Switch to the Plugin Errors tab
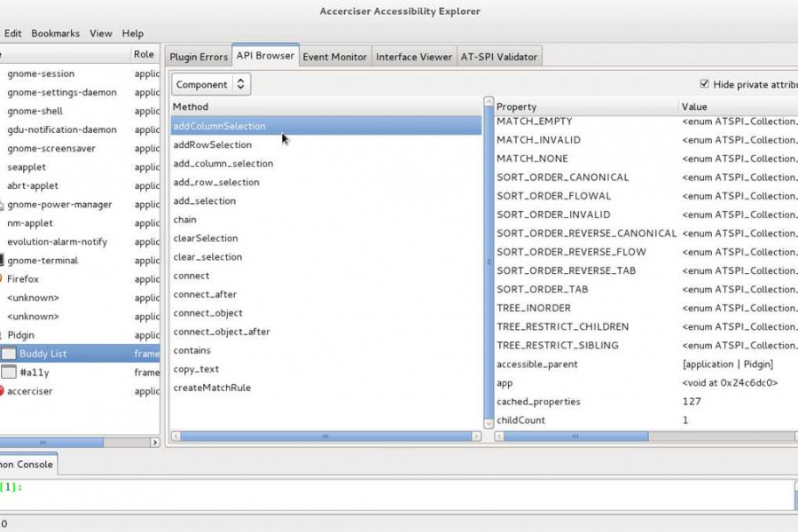 (x=199, y=57)
